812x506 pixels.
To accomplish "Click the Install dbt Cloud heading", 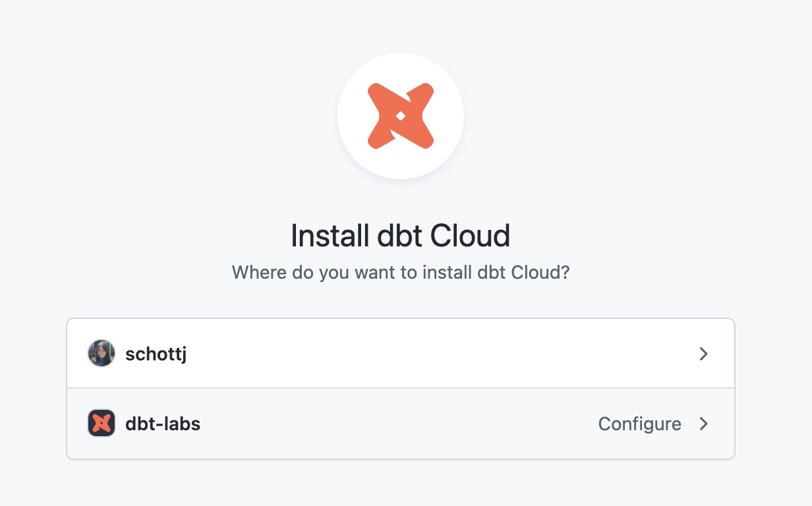I will coord(400,235).
